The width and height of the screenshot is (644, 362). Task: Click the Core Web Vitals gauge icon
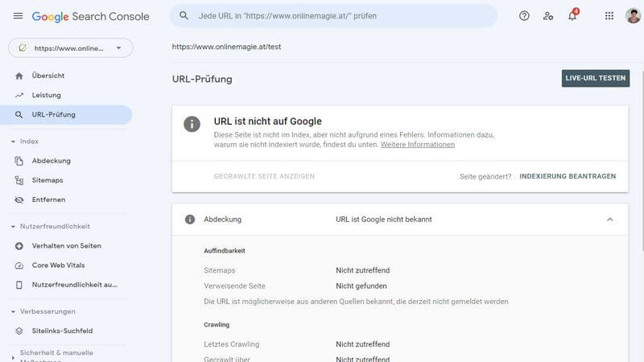click(19, 265)
